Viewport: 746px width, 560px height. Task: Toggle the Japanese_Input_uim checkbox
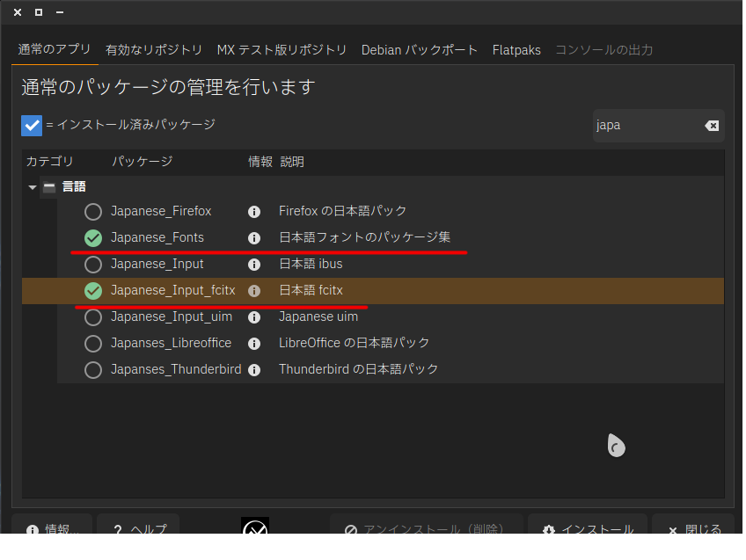tap(93, 317)
